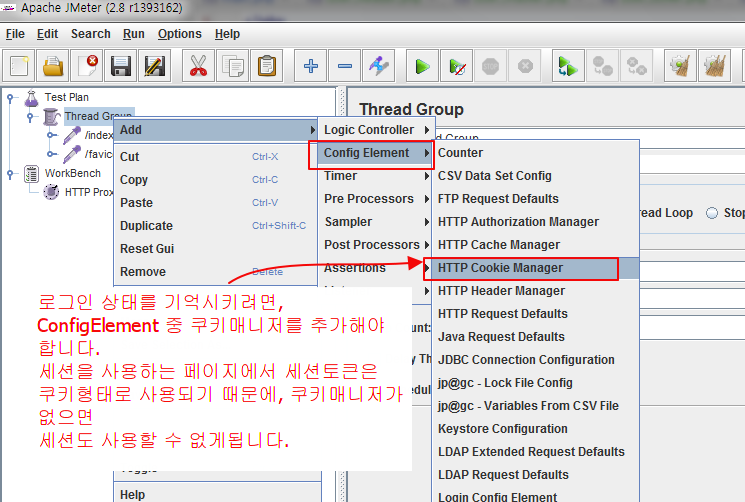Save the test plan with floppy icon

121,66
